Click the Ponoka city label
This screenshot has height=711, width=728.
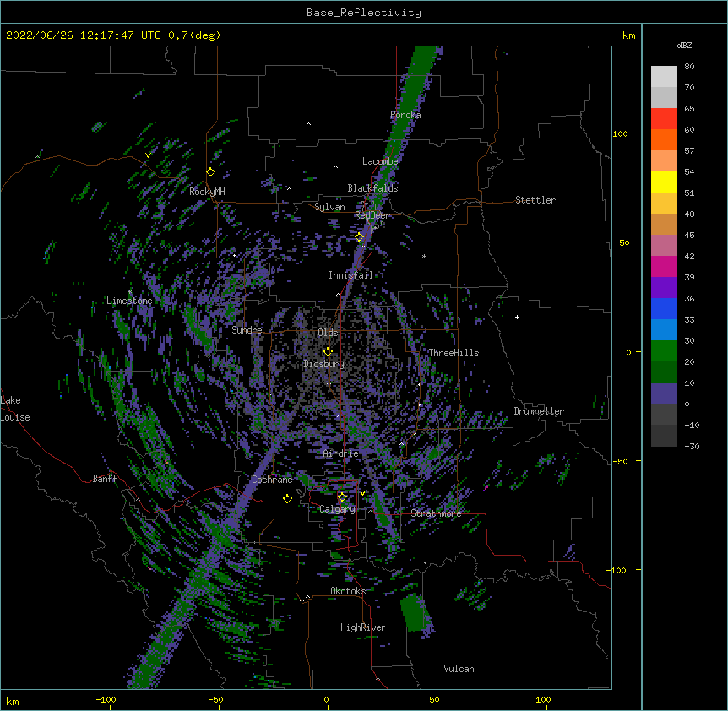[405, 115]
